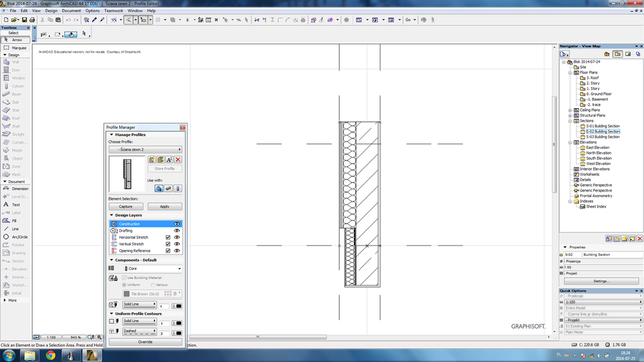Enable Use with Column icon

pos(177,188)
